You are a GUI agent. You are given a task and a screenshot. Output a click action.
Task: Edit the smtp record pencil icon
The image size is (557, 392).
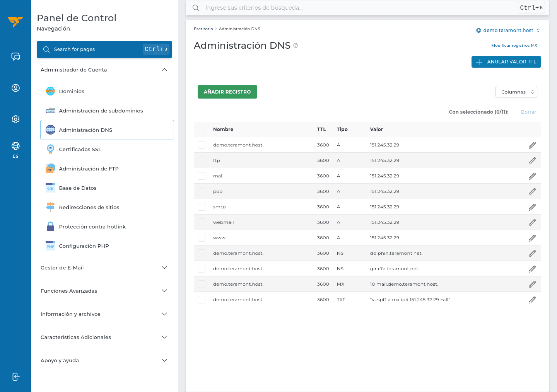coord(532,207)
